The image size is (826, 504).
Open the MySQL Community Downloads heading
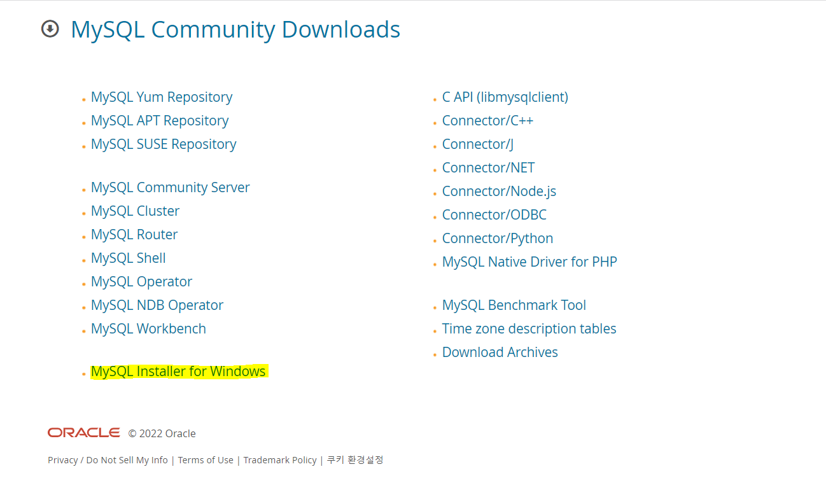pos(235,30)
